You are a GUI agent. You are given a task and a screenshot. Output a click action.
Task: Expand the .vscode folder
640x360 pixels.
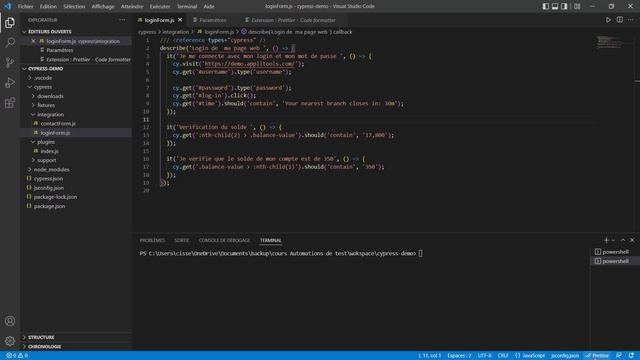[x=76, y=78]
